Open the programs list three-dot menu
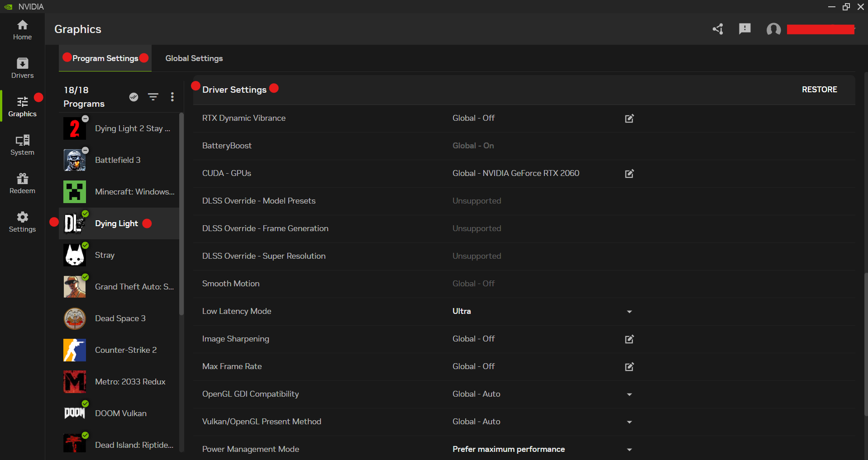The height and width of the screenshot is (460, 868). tap(172, 97)
